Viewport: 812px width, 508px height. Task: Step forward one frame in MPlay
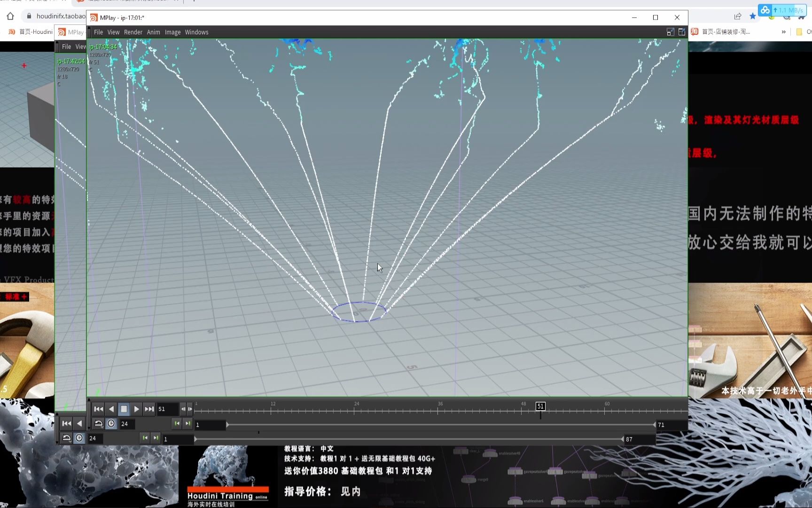(190, 409)
